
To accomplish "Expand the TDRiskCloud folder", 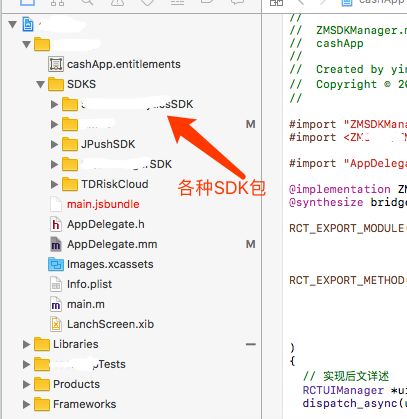I will (x=54, y=184).
